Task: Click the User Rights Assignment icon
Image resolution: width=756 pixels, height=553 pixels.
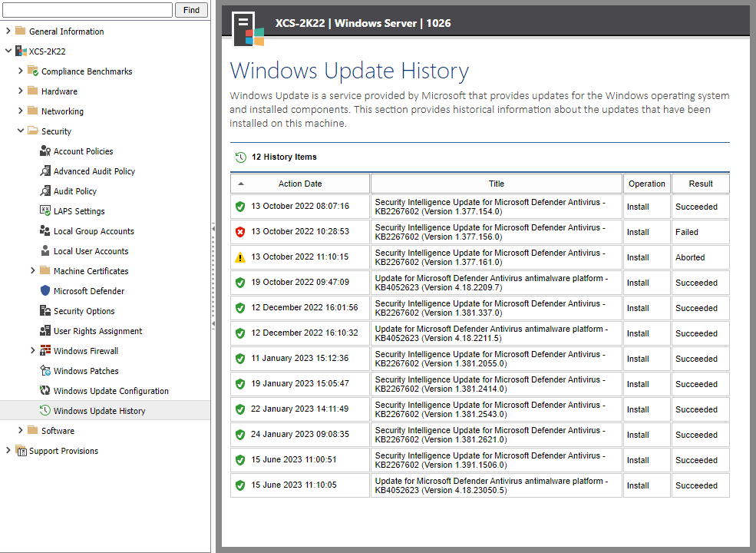Action: (x=45, y=330)
